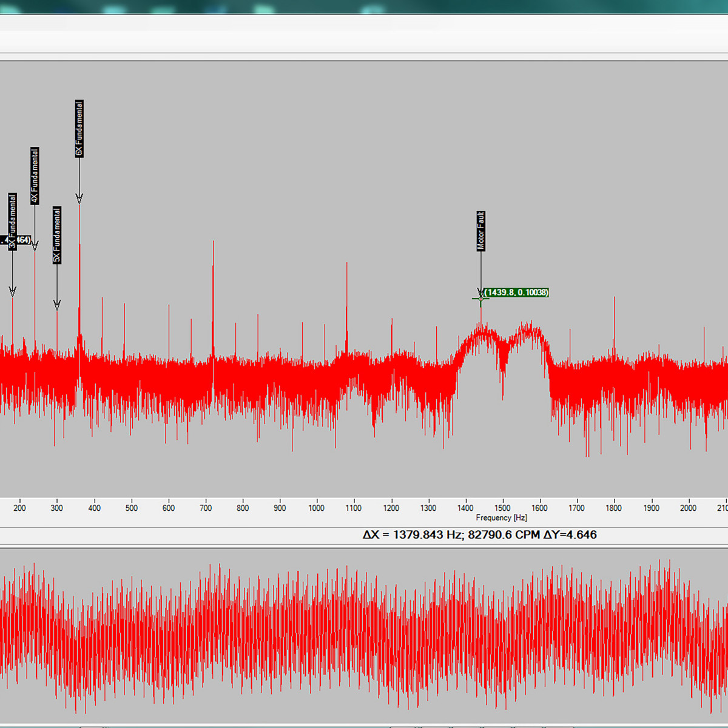Screen dimensions: 728x728
Task: Click the arrowhead of the 4X Fundamental marker
Action: coord(35,245)
